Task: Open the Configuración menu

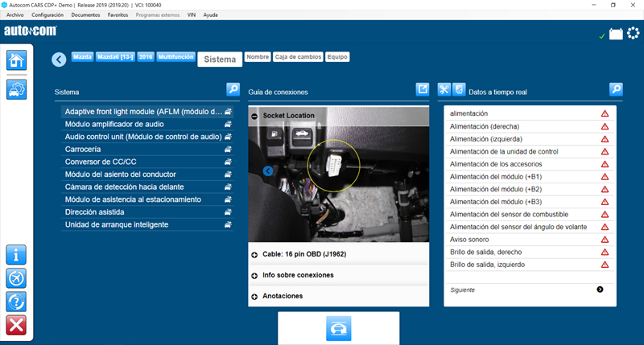Action: [x=47, y=14]
